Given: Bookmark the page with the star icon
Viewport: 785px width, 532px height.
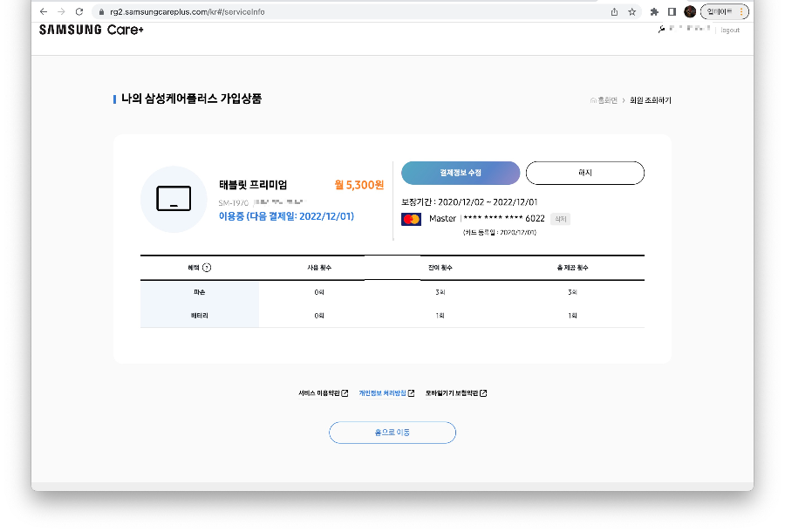Looking at the screenshot, I should 631,11.
